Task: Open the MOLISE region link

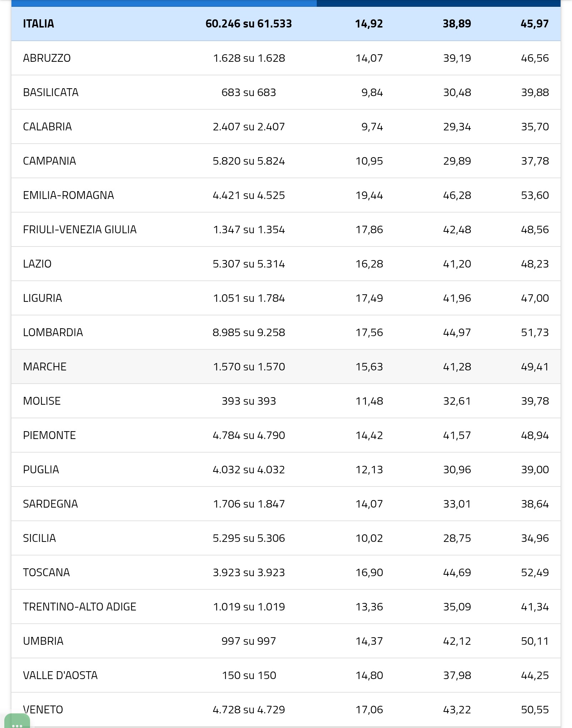Action: [x=42, y=401]
